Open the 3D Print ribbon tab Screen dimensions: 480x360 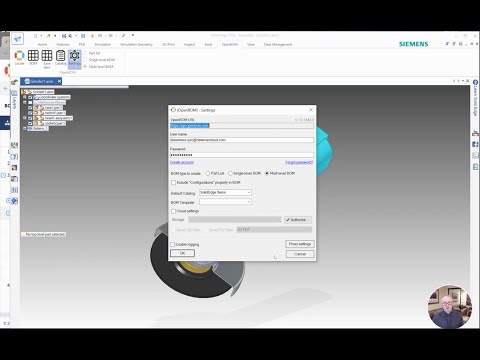click(x=168, y=44)
